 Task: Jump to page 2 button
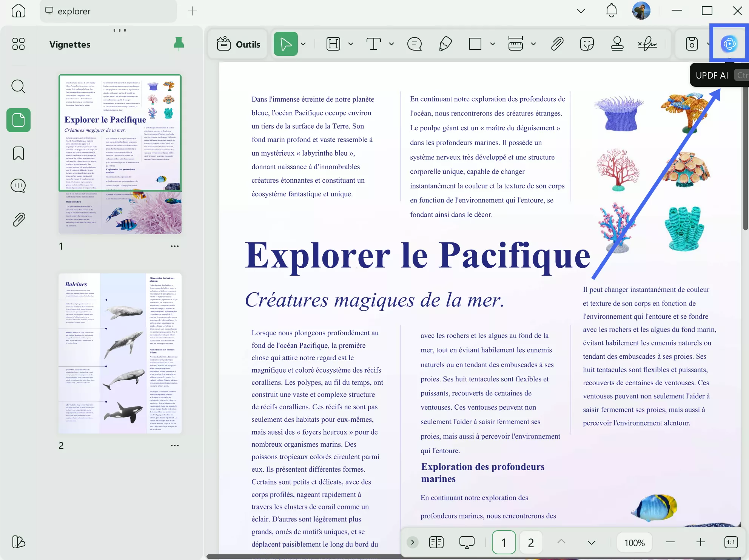[x=531, y=543]
